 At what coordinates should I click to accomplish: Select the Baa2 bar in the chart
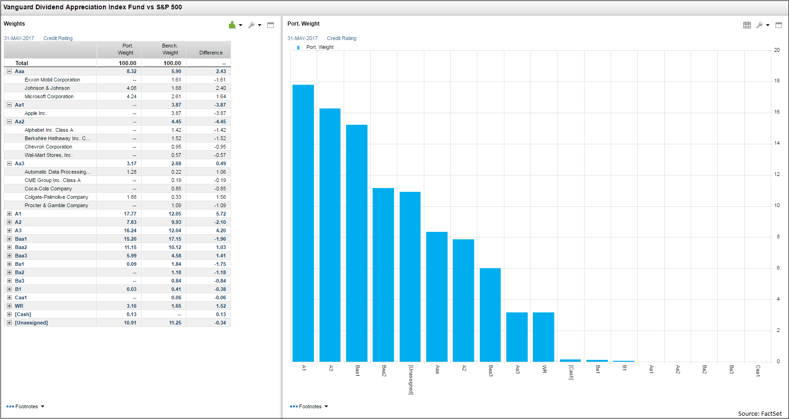click(383, 275)
